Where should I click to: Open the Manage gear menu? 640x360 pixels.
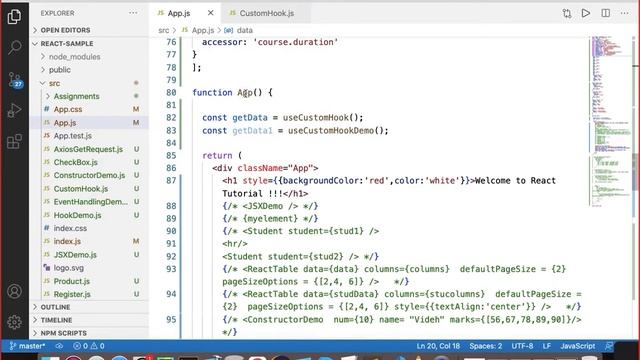coord(14,322)
